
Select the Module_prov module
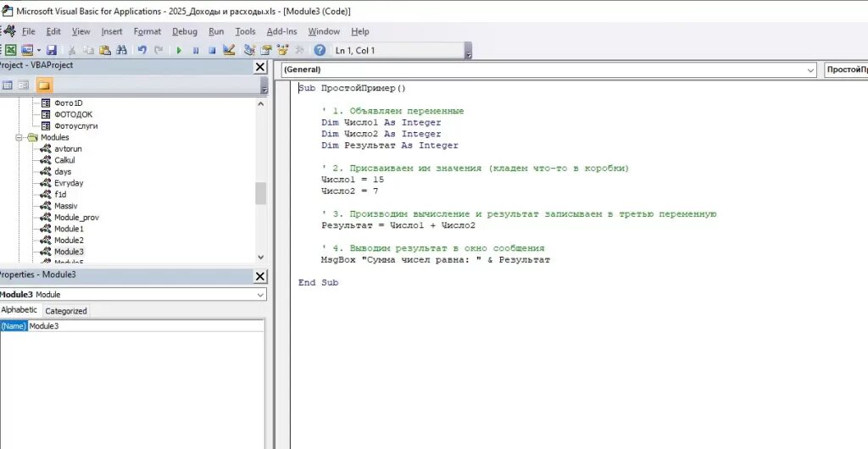tap(76, 218)
